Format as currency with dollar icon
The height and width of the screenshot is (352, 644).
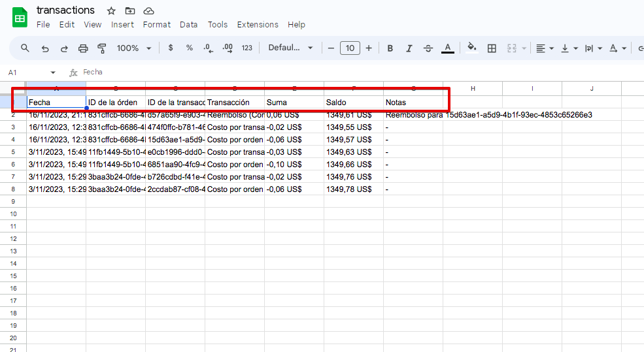click(171, 48)
